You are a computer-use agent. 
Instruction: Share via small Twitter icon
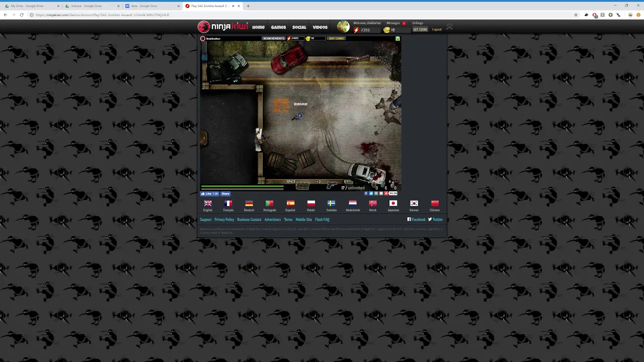pyautogui.click(x=371, y=194)
